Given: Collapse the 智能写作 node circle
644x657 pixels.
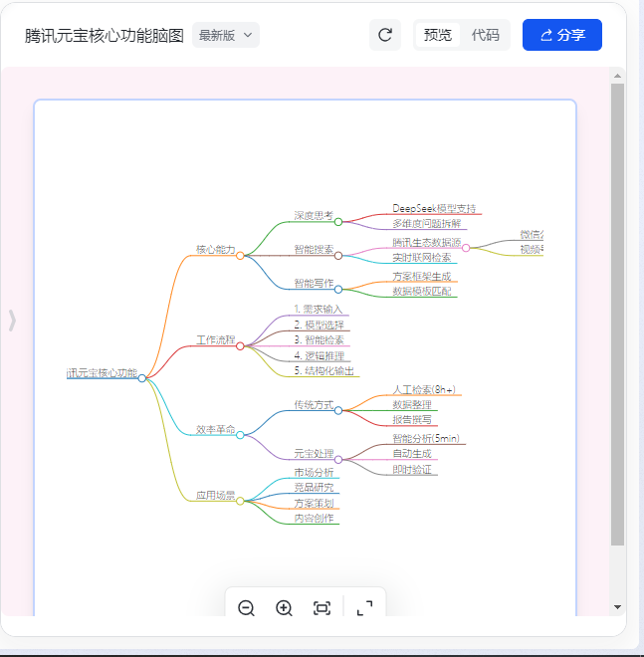Looking at the screenshot, I should click(338, 289).
